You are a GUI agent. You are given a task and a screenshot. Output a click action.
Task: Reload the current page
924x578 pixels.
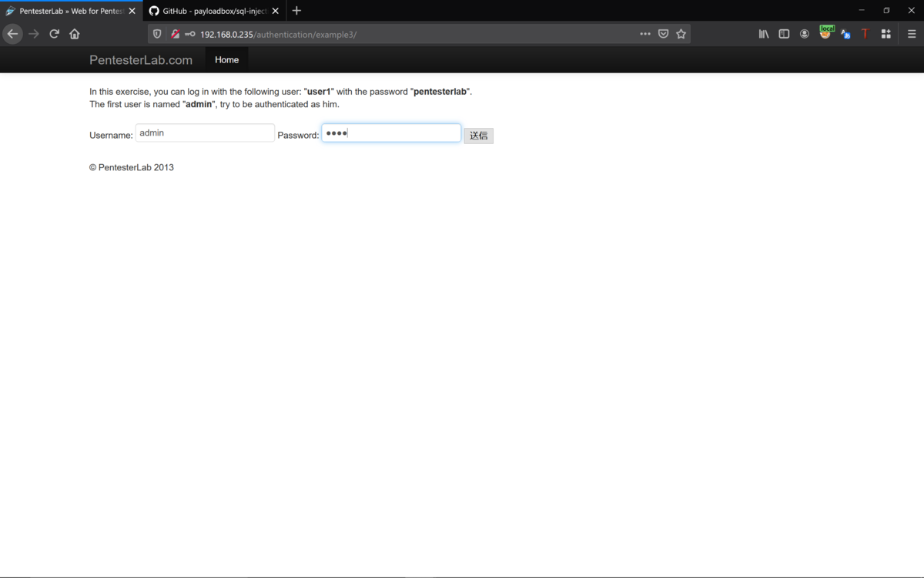click(54, 34)
